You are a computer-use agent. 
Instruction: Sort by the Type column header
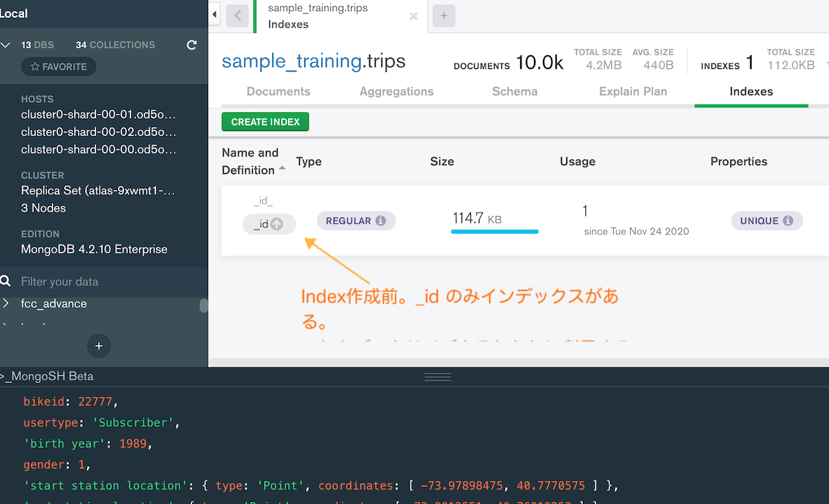click(x=309, y=162)
